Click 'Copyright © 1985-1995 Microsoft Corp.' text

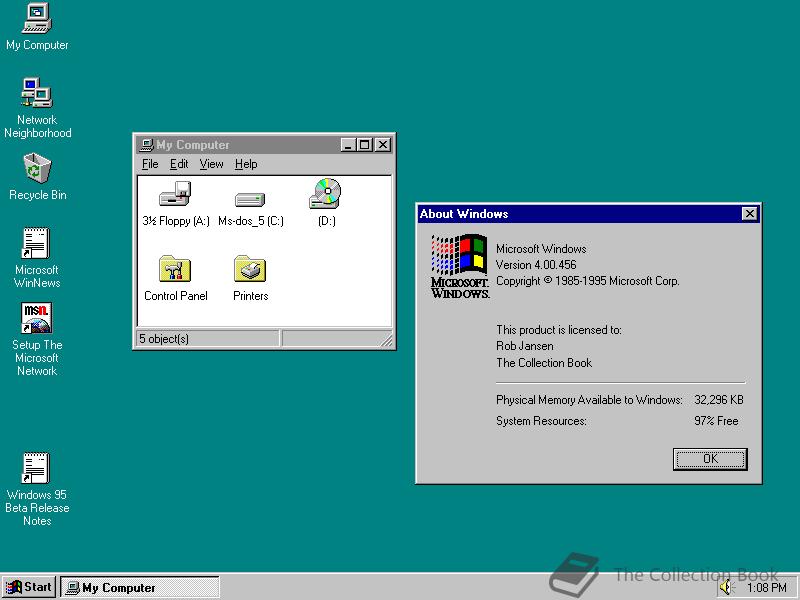pyautogui.click(x=588, y=281)
